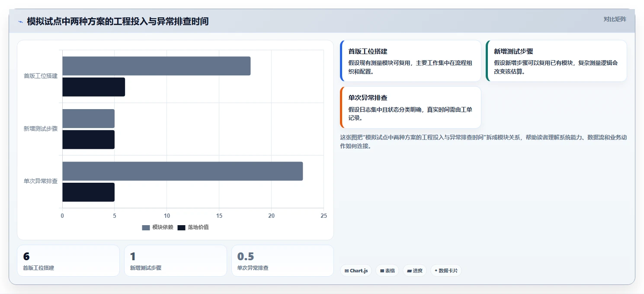Screen dimensions: 644x294
Task: Click the 新增测试步骤 caption under value 1
Action: click(x=146, y=268)
